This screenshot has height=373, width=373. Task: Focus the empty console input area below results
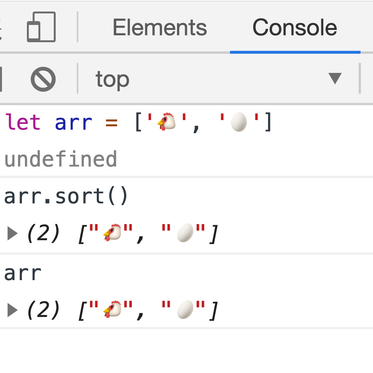186,350
